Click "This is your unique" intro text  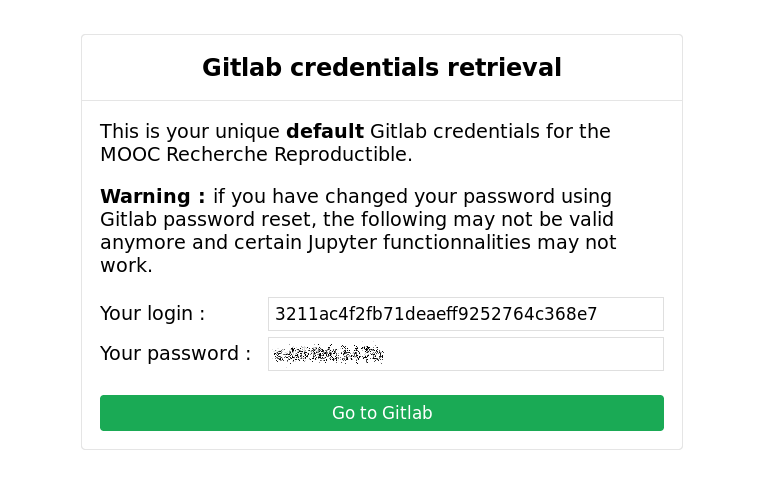coord(190,132)
